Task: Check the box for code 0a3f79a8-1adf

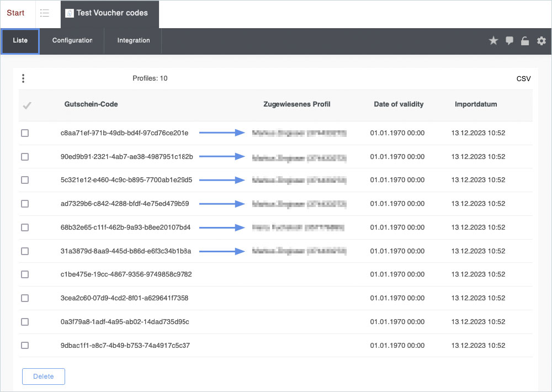Action: click(x=25, y=321)
